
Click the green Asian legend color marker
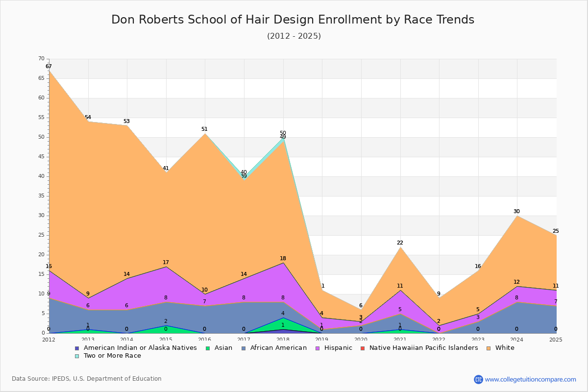point(208,348)
